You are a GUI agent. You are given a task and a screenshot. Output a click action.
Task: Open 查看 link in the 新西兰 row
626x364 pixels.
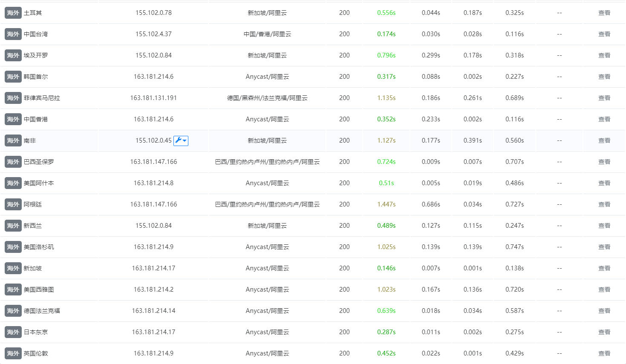click(x=604, y=226)
